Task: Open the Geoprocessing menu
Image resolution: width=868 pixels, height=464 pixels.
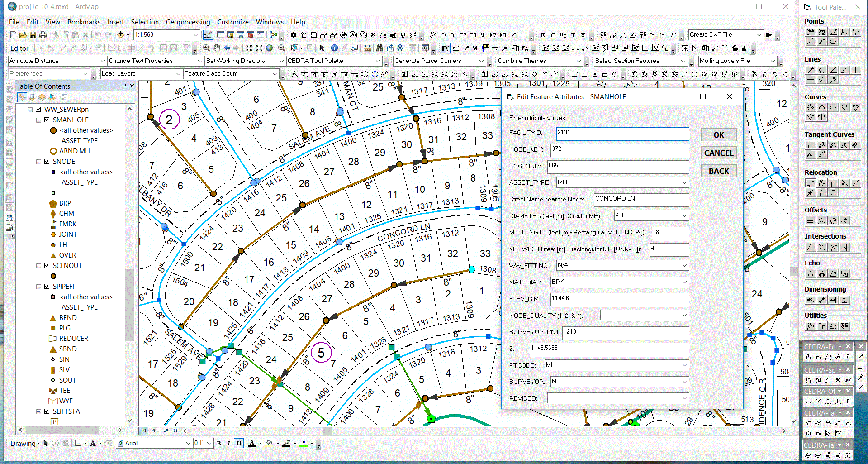Action: [188, 22]
